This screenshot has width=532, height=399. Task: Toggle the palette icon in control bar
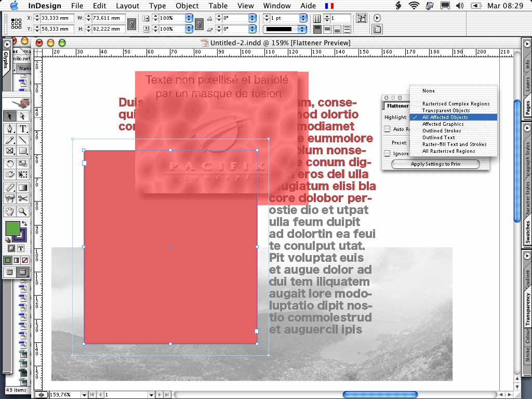(377, 29)
